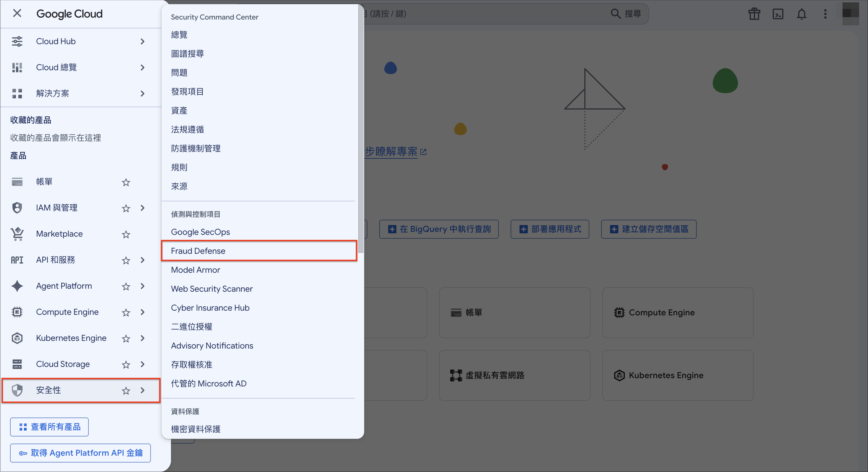Image resolution: width=868 pixels, height=472 pixels.
Task: Open Cyber Insurance Hub entry
Action: pyautogui.click(x=259, y=307)
